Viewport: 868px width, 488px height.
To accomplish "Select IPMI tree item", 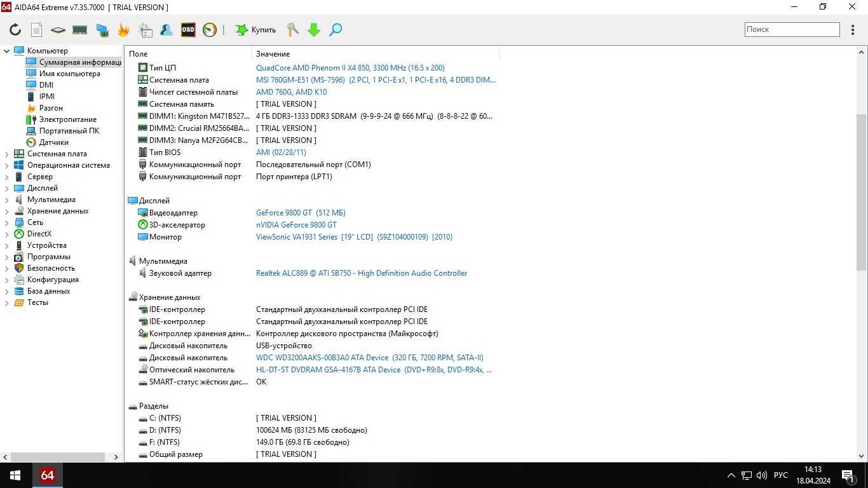I will click(41, 97).
